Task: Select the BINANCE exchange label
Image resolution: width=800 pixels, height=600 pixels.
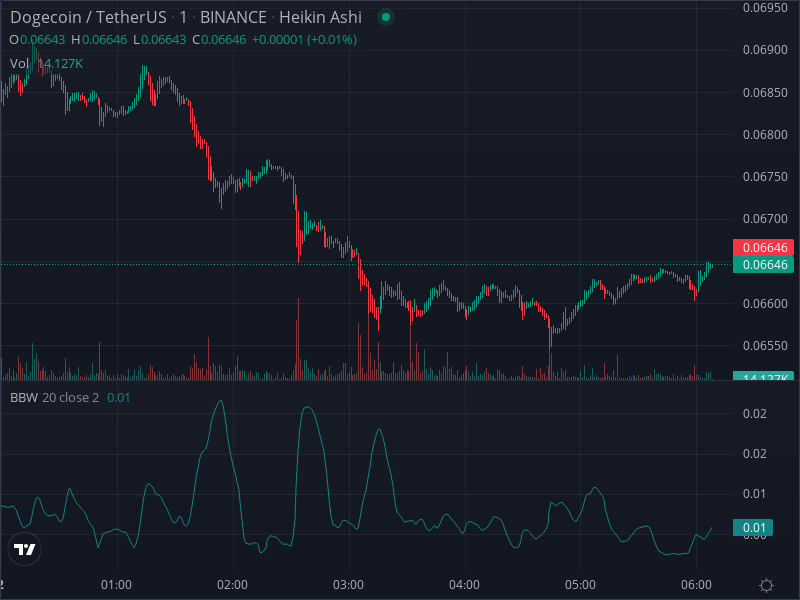Action: click(x=233, y=17)
